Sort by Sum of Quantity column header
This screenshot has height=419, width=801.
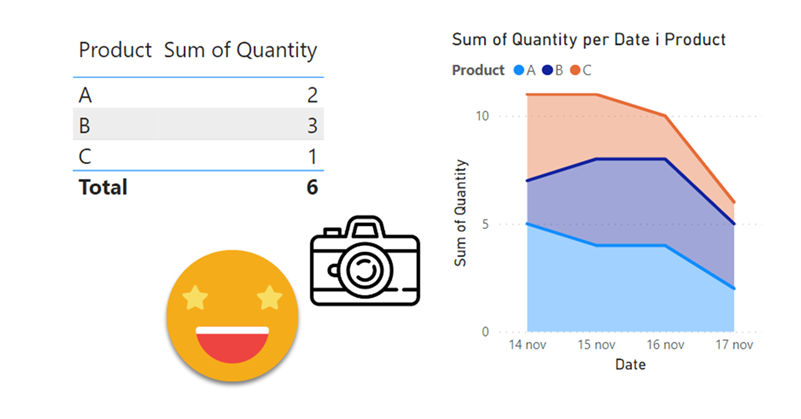(x=240, y=50)
